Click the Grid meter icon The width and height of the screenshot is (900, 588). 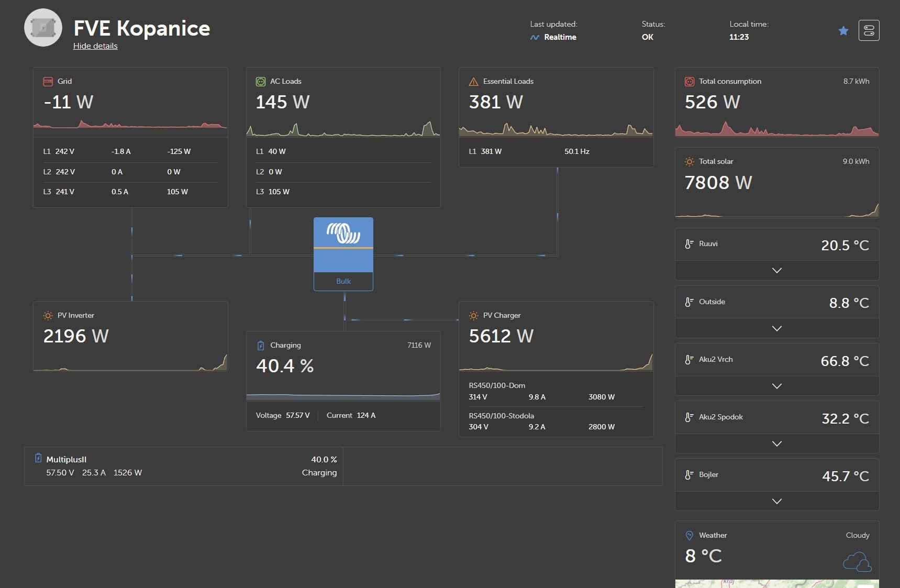pyautogui.click(x=48, y=81)
